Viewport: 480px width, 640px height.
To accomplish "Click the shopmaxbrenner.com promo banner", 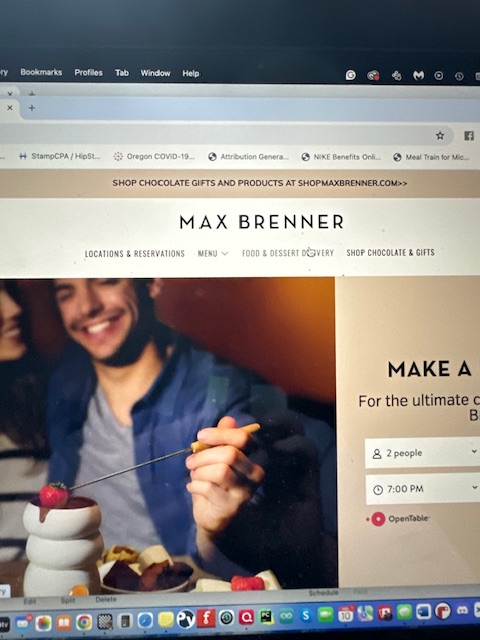I will click(x=260, y=183).
